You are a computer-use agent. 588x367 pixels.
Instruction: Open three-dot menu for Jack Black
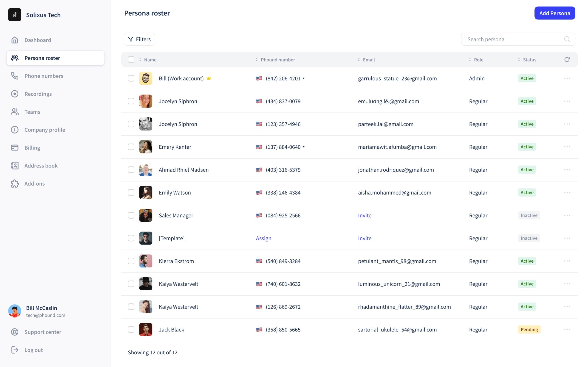[x=567, y=329]
